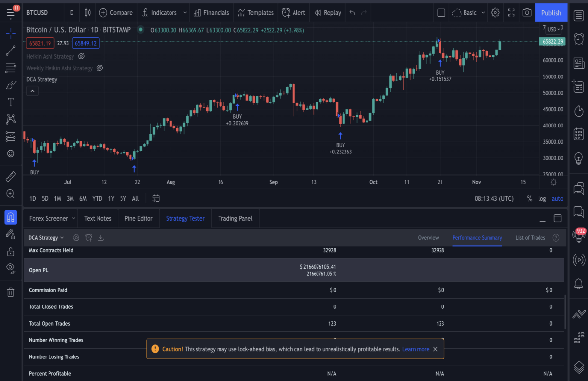Open the chart patterns tool

point(10,119)
